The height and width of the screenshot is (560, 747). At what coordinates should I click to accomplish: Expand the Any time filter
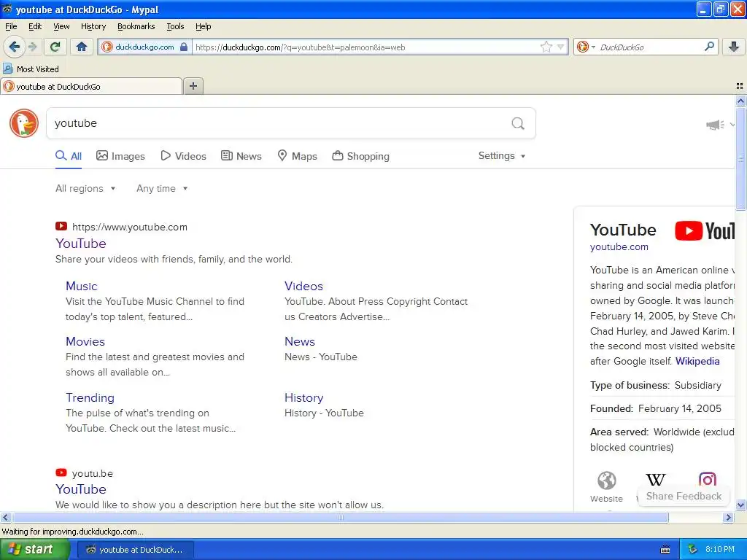pyautogui.click(x=162, y=189)
